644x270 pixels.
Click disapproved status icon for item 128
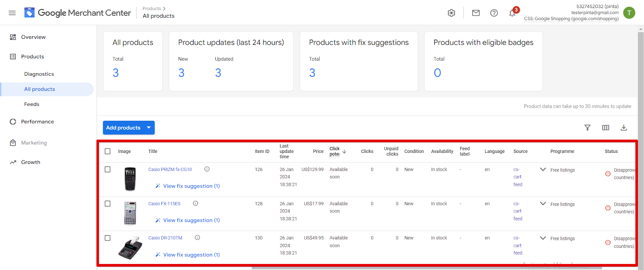point(608,208)
